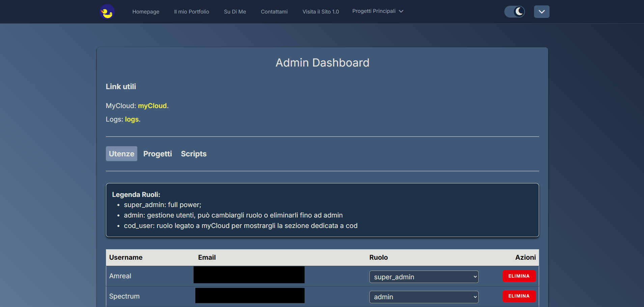Click the Spectrum username cell
Viewport: 644px width, 307px height.
(x=124, y=296)
